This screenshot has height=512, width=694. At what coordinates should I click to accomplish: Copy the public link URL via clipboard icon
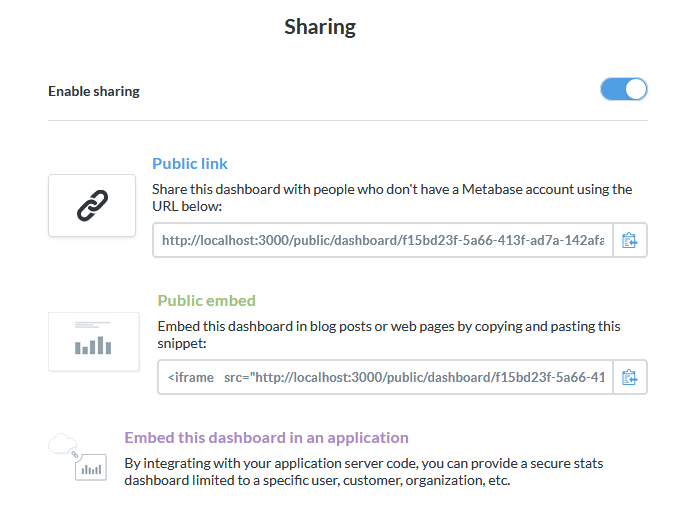click(629, 240)
